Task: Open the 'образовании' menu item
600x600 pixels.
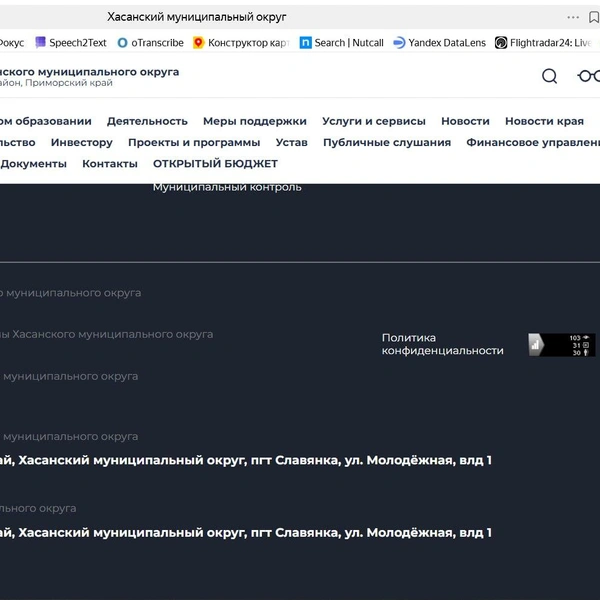Action: (x=46, y=121)
